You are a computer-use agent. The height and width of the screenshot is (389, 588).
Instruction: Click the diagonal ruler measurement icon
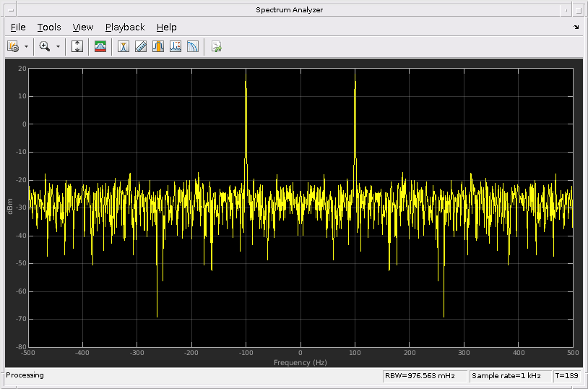tap(141, 46)
